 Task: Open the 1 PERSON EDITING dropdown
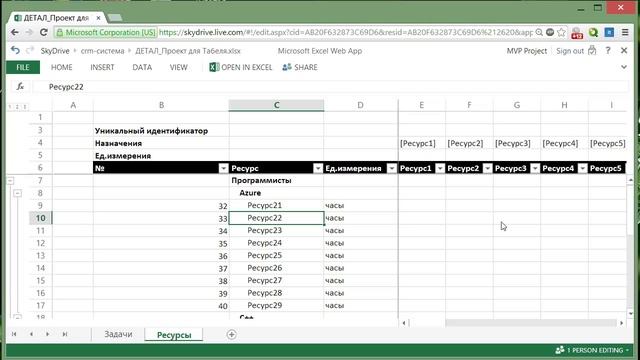click(x=592, y=350)
